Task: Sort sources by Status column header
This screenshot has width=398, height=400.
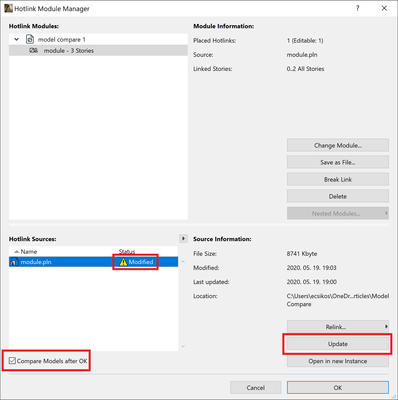Action: pos(127,252)
